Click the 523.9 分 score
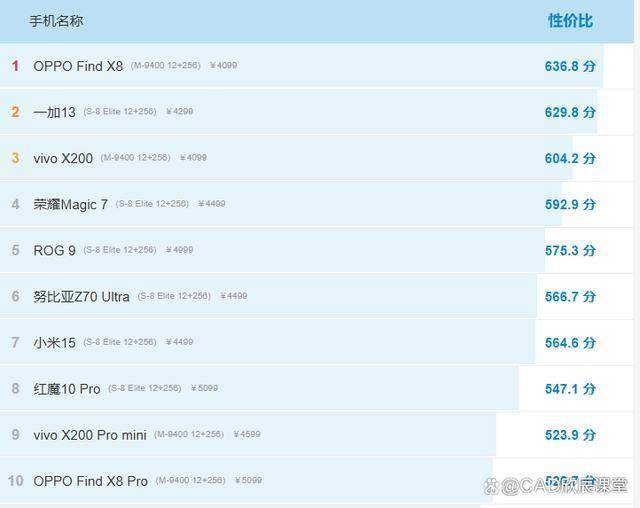 570,435
